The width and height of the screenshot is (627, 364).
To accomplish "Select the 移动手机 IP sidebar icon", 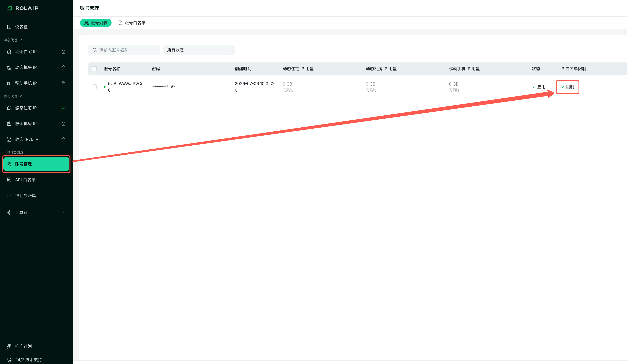I will coord(9,83).
